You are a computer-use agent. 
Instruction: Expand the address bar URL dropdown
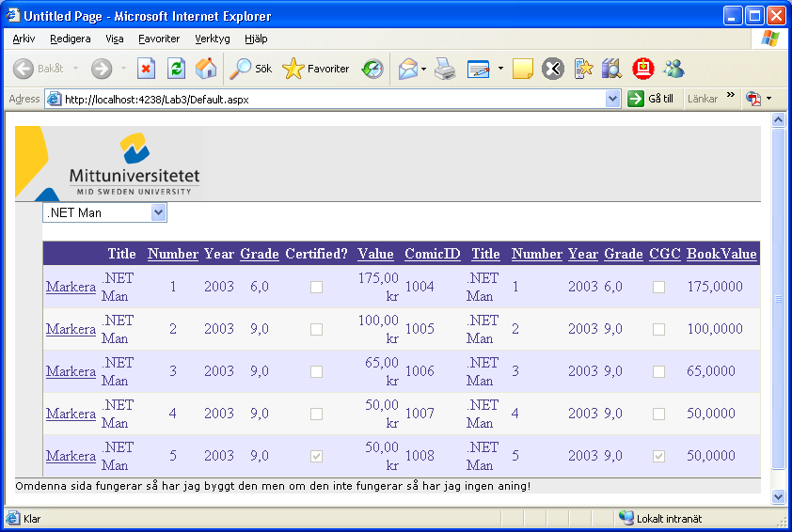[612, 99]
